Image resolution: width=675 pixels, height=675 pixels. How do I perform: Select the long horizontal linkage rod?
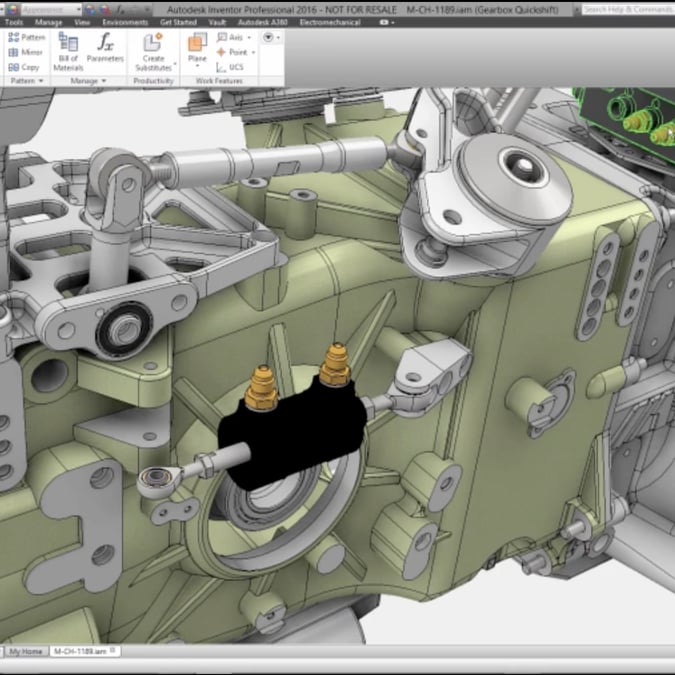tap(276, 159)
